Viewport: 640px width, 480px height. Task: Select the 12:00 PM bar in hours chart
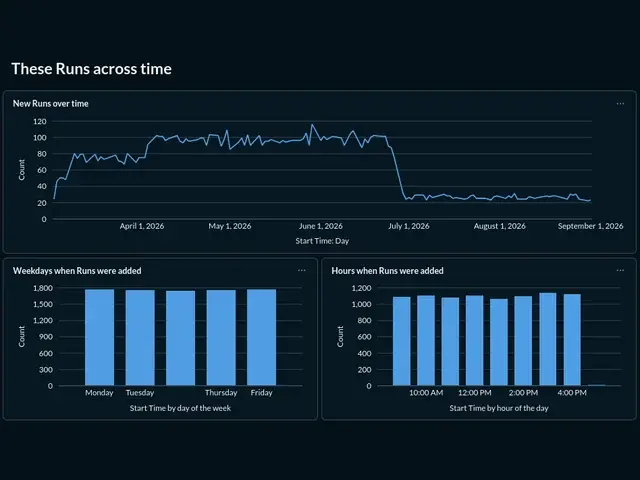(x=474, y=340)
